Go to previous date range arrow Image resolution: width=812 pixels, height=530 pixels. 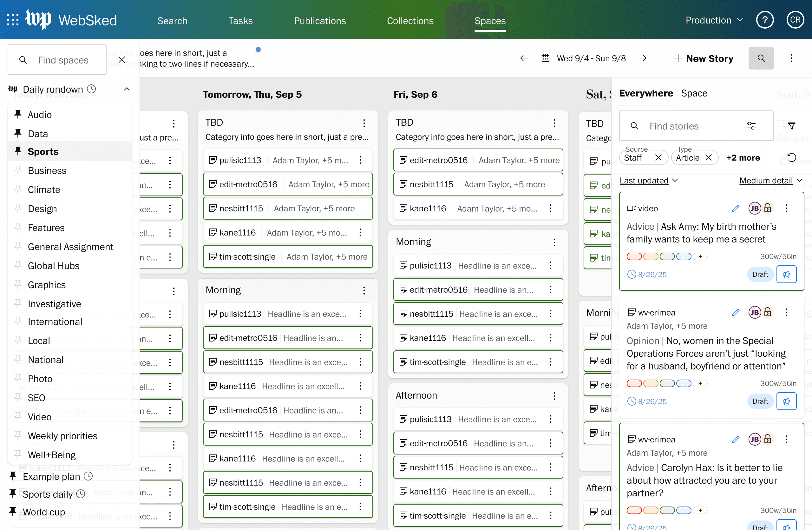coord(524,58)
